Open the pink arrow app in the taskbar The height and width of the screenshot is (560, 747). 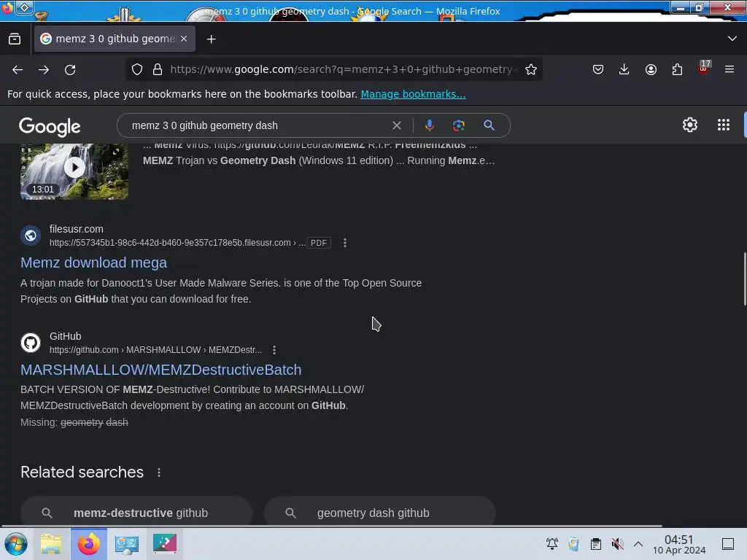pos(164,542)
